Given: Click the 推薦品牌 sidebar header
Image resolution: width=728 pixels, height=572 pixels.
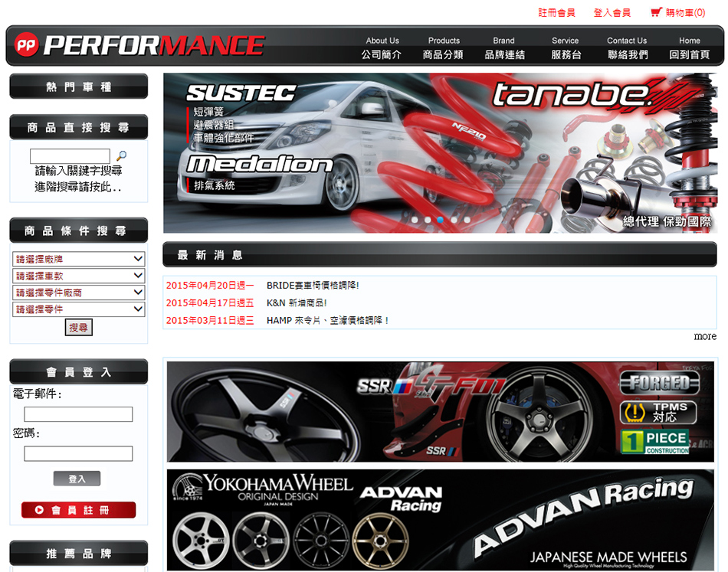Looking at the screenshot, I should (x=78, y=553).
